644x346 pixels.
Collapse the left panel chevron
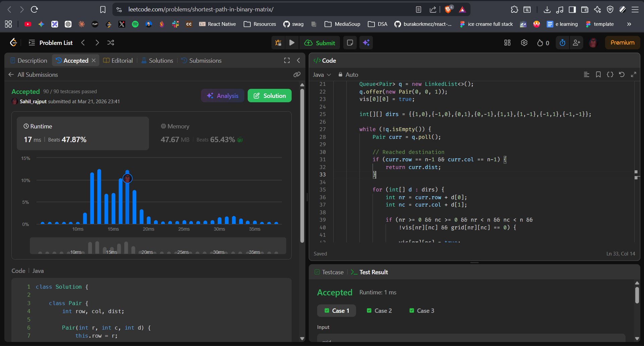pyautogui.click(x=298, y=60)
